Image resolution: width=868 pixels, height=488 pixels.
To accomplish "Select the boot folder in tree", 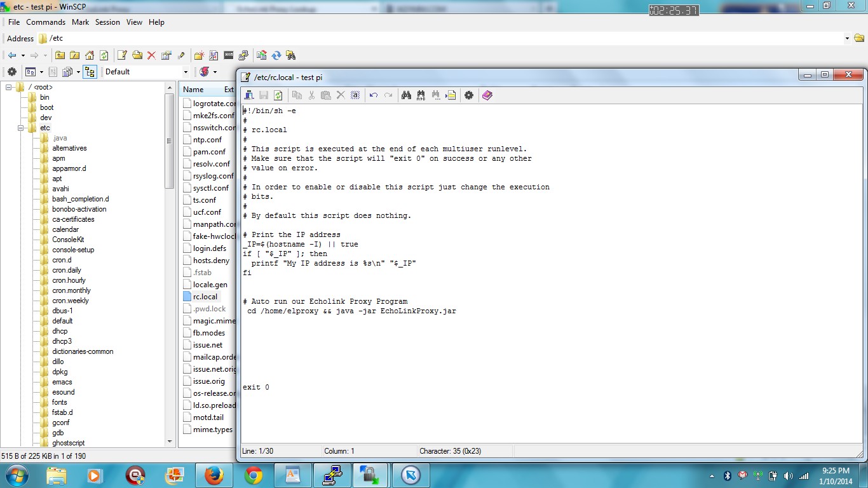I will coord(46,107).
